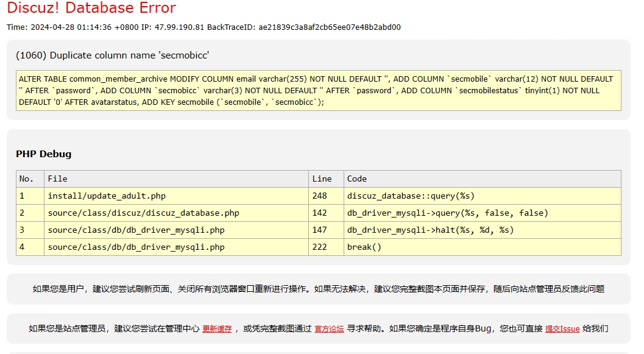Image resolution: width=644 pixels, height=354 pixels.
Task: Click the BackTraceID value text
Action: tap(329, 27)
